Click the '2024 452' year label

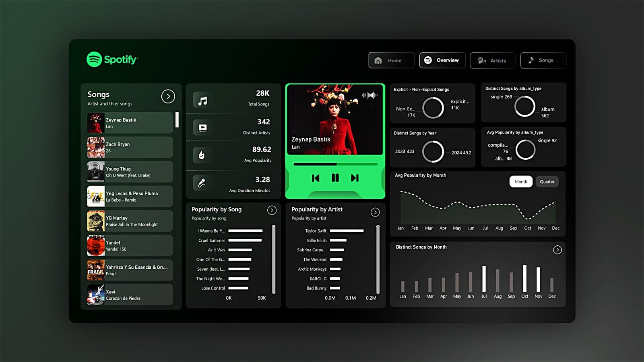tap(461, 152)
